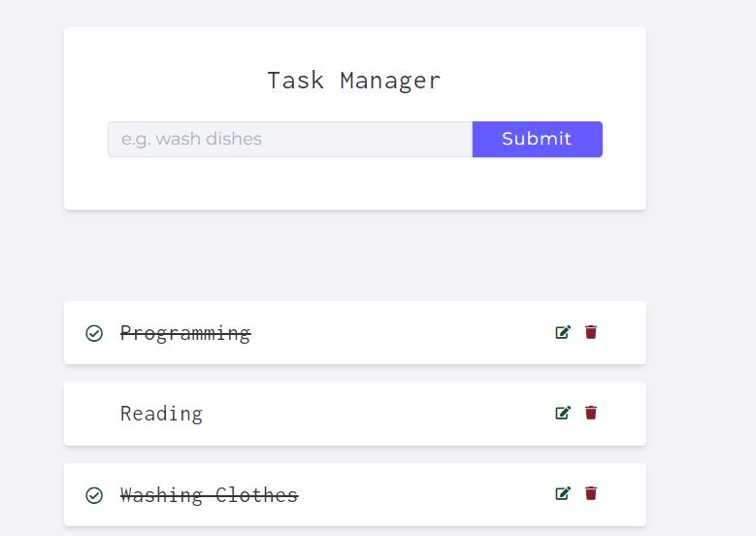This screenshot has height=536, width=756.
Task: Click blank middle area of Programming card
Action: 400,333
